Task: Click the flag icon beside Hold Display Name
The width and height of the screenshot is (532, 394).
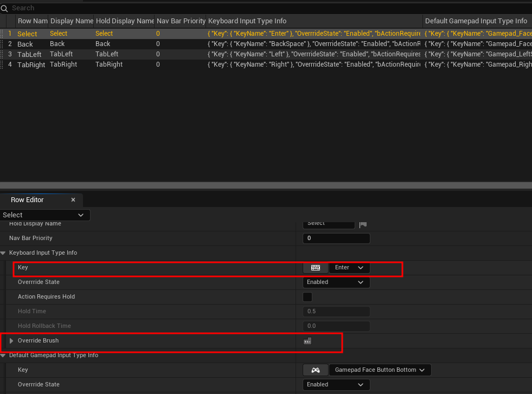Action: click(x=363, y=224)
